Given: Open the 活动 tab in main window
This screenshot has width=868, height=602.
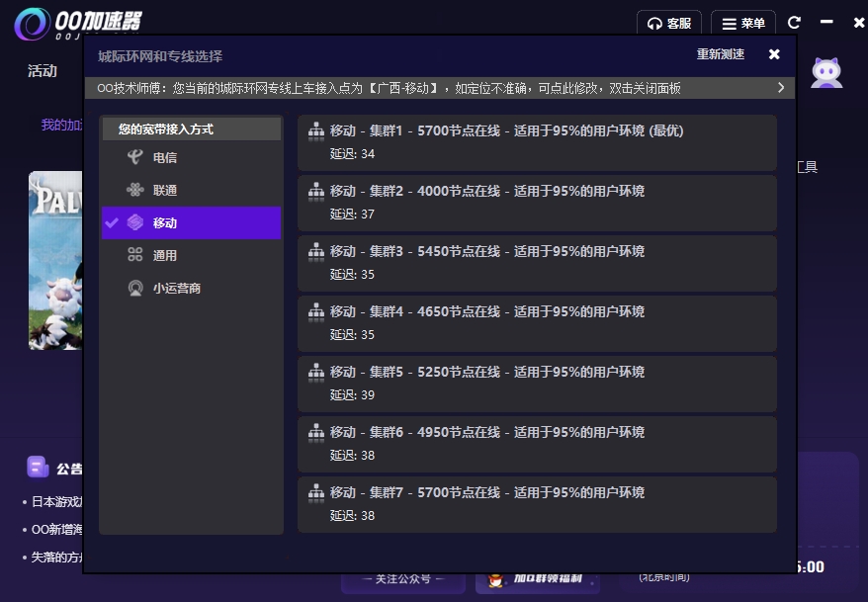Looking at the screenshot, I should 43,71.
